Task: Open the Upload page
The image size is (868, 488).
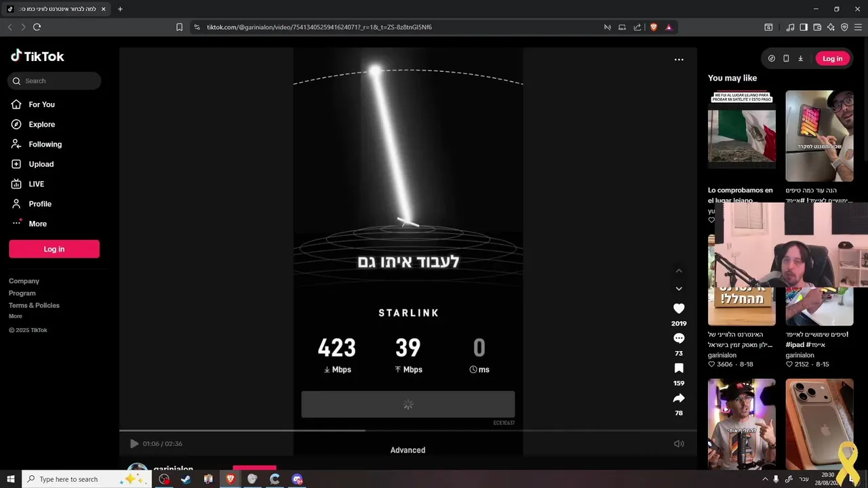Action: click(41, 164)
